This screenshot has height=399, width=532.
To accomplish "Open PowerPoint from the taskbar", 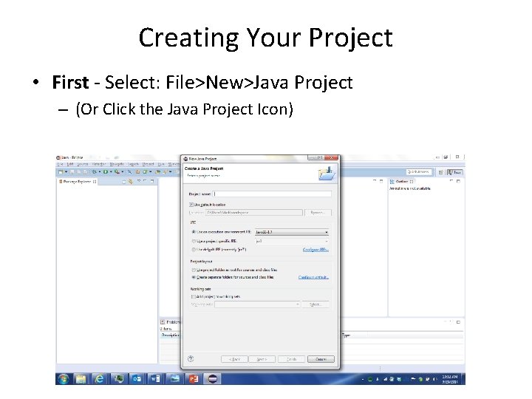I will [194, 379].
